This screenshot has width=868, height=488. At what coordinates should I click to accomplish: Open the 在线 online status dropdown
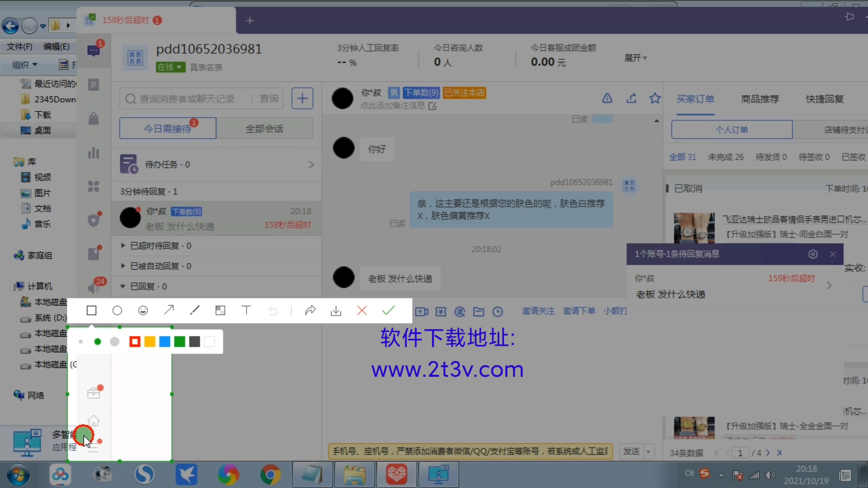click(x=171, y=67)
